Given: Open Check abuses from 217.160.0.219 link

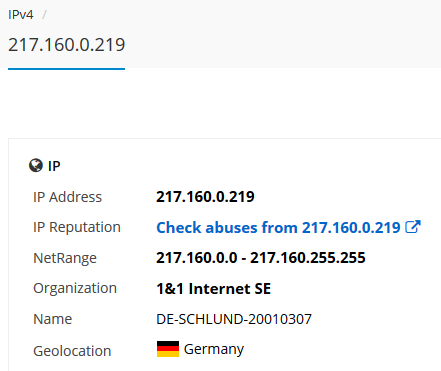Looking at the screenshot, I should tap(278, 228).
